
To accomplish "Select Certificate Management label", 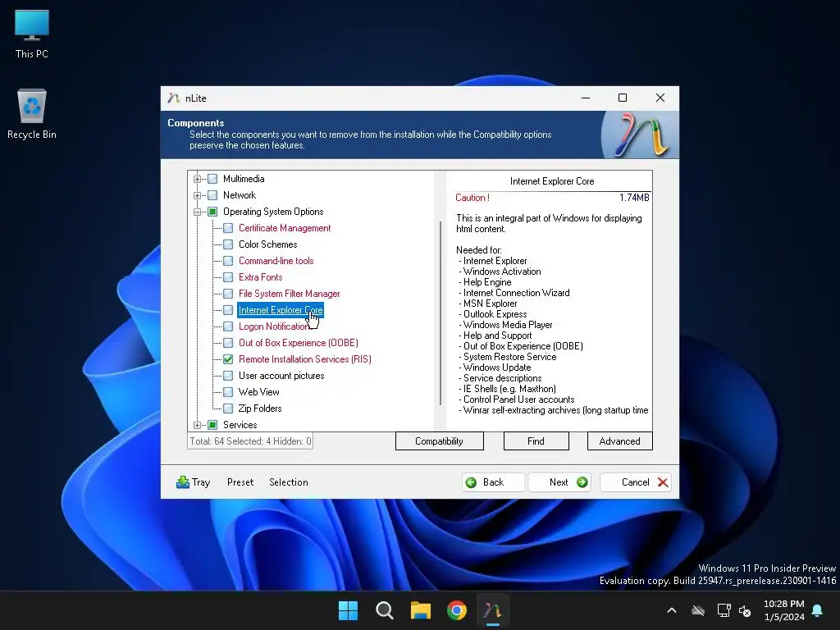I will (x=285, y=228).
